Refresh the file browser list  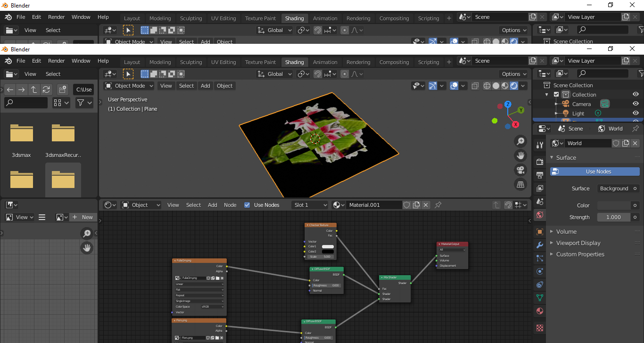click(x=46, y=90)
